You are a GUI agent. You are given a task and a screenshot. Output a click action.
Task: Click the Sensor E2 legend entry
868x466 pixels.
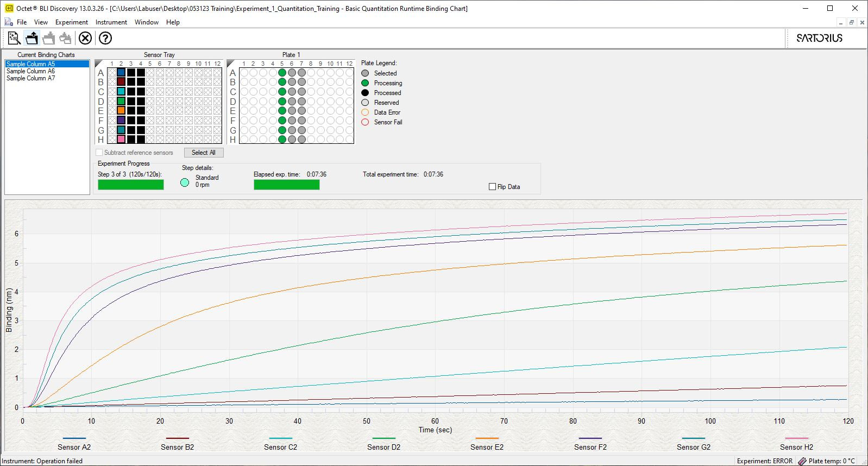coord(487,443)
